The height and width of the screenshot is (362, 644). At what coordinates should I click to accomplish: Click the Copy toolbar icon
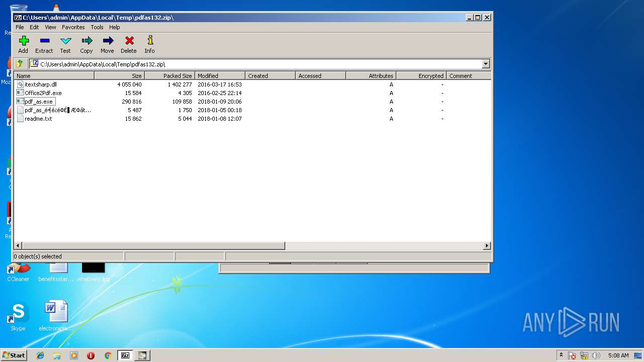tap(87, 44)
